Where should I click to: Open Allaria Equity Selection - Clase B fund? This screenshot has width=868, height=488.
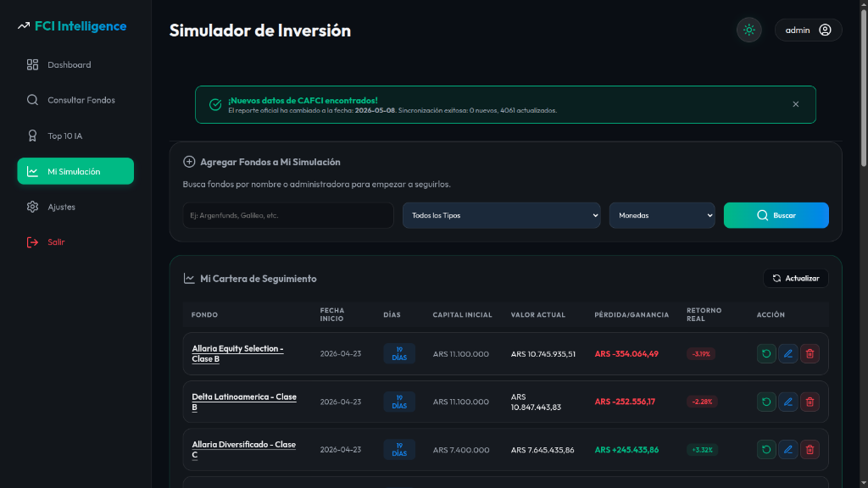(x=237, y=353)
